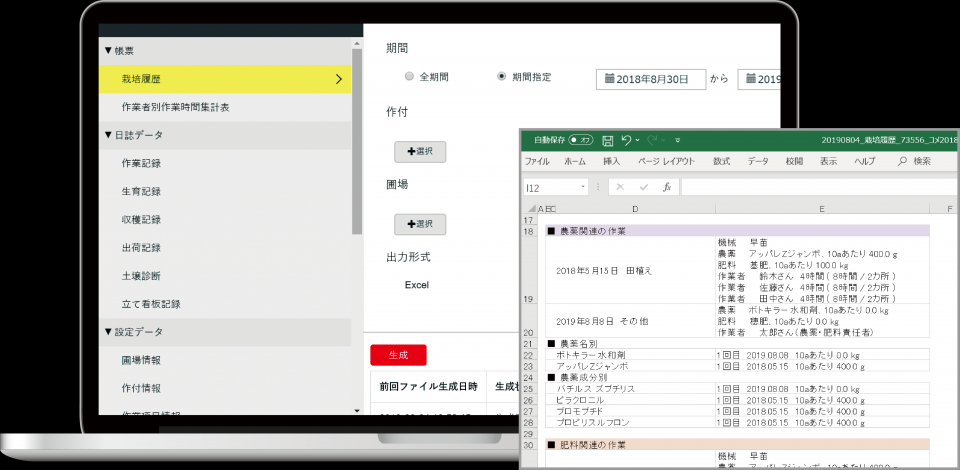
Task: Select the 期間指定 radio button
Action: [502, 76]
